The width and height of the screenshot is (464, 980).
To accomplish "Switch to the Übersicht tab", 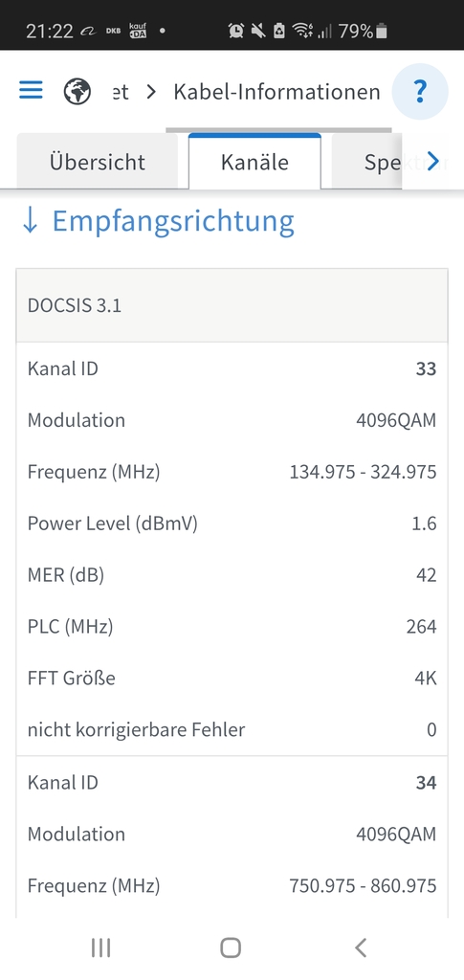I will [98, 162].
